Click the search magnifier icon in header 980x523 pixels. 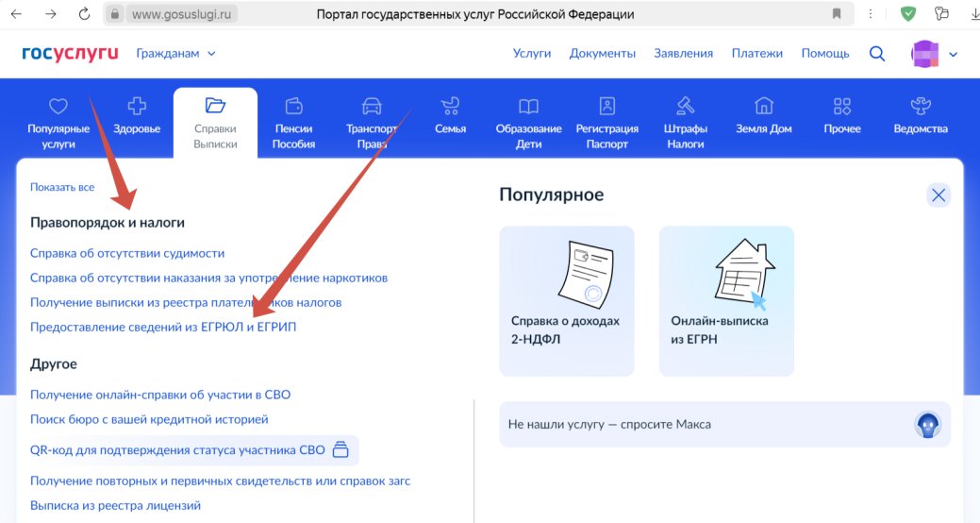[x=877, y=54]
